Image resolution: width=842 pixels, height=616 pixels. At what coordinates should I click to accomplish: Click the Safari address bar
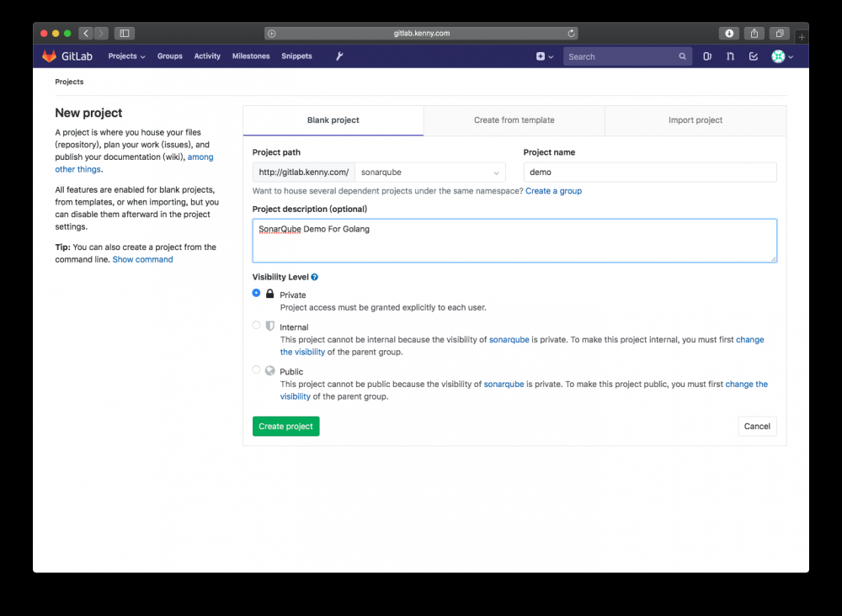click(x=422, y=34)
